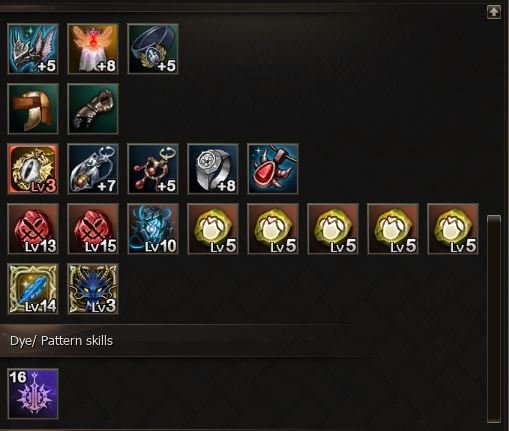Select the purple pattern skill numbered 16
Screen dimensions: 509x431
pyautogui.click(x=33, y=394)
